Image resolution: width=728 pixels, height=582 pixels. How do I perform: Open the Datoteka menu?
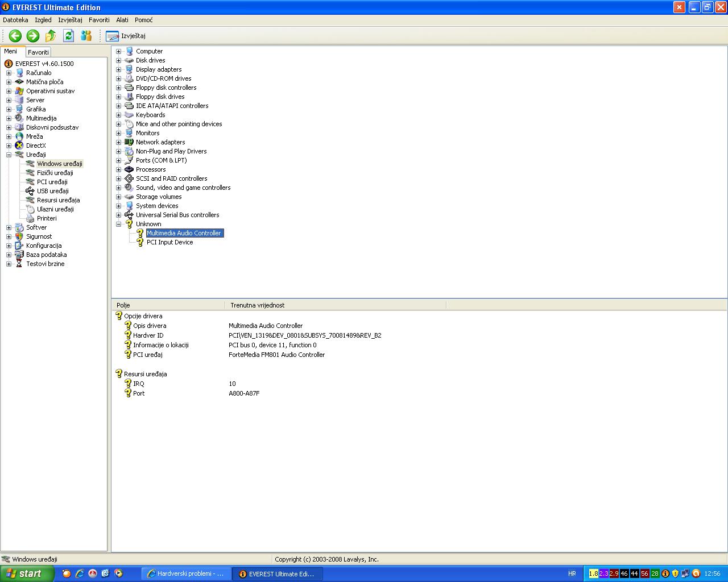[15, 20]
